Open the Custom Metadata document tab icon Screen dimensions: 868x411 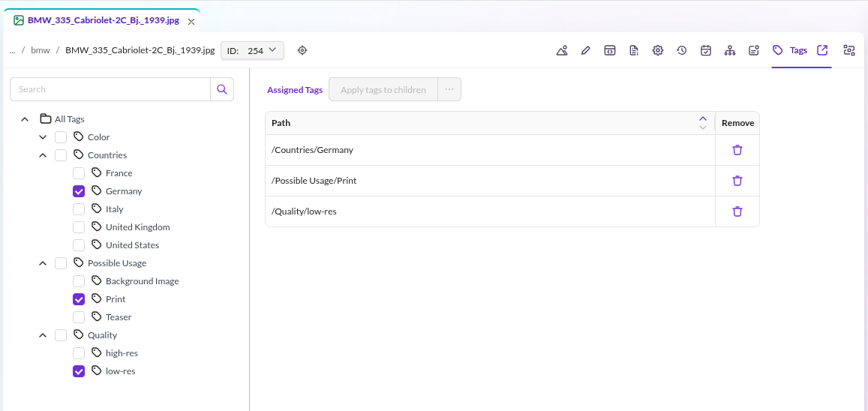[x=634, y=50]
